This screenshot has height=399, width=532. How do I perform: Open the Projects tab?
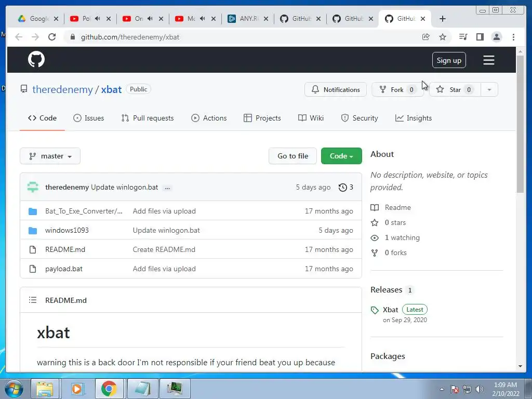(262, 118)
